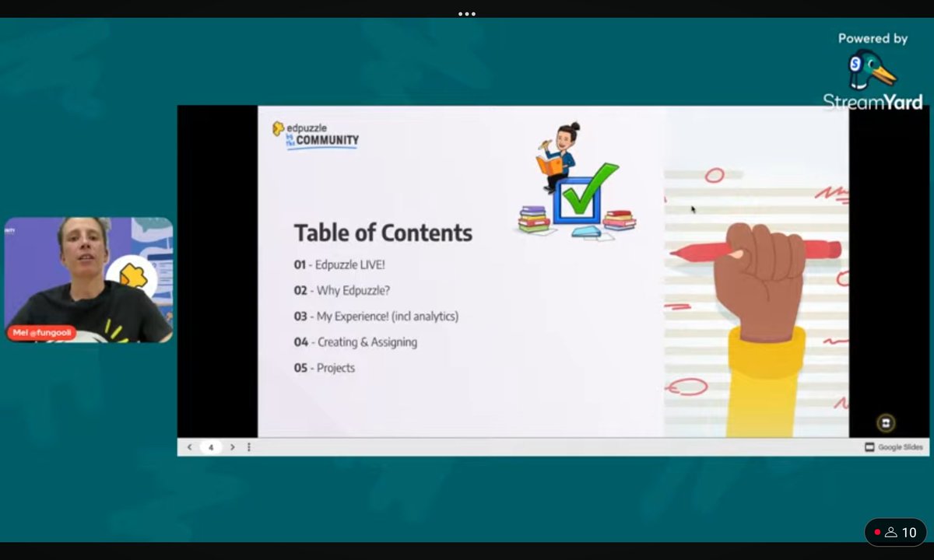The image size is (934, 560).
Task: Click the slide number 4 box
Action: [x=211, y=447]
